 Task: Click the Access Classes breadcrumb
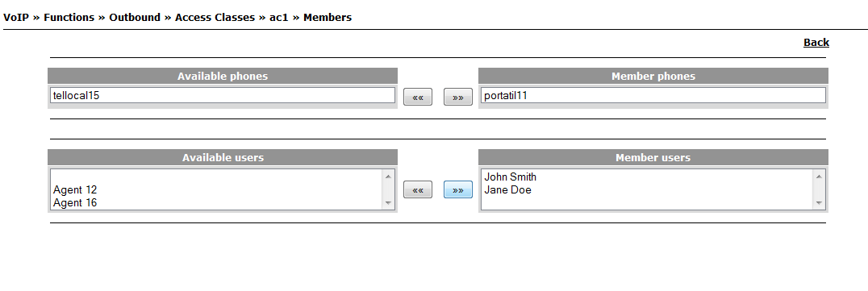(x=215, y=17)
